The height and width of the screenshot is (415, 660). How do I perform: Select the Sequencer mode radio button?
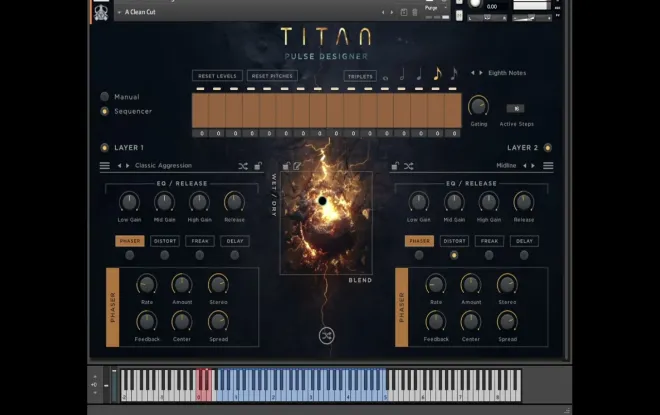[x=104, y=111]
